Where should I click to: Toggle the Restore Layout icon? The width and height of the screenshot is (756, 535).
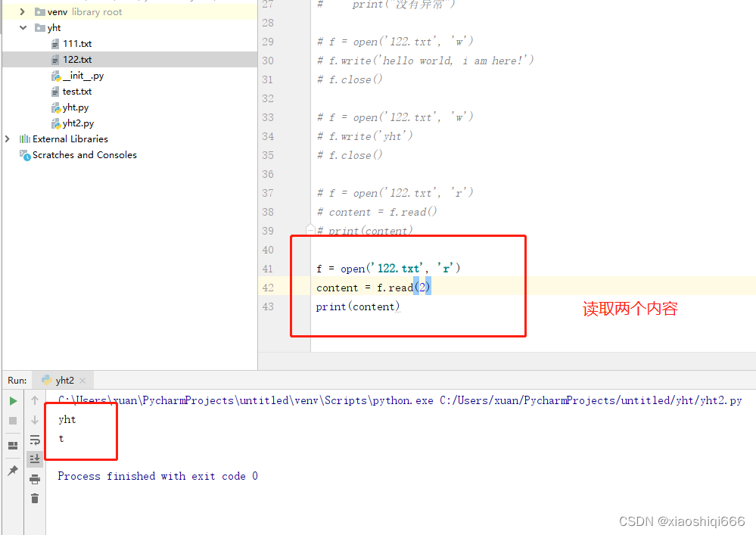coord(12,443)
